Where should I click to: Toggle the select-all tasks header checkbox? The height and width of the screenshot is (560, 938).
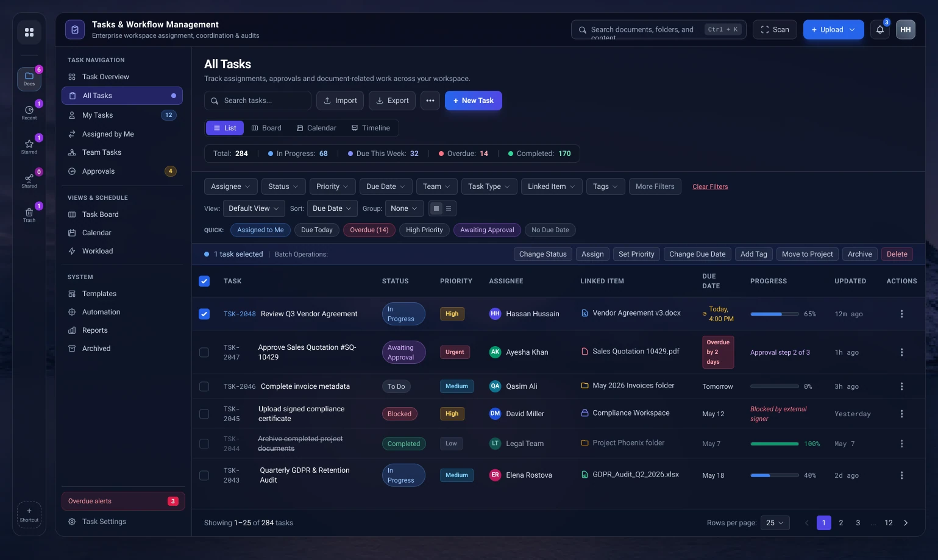(x=204, y=281)
